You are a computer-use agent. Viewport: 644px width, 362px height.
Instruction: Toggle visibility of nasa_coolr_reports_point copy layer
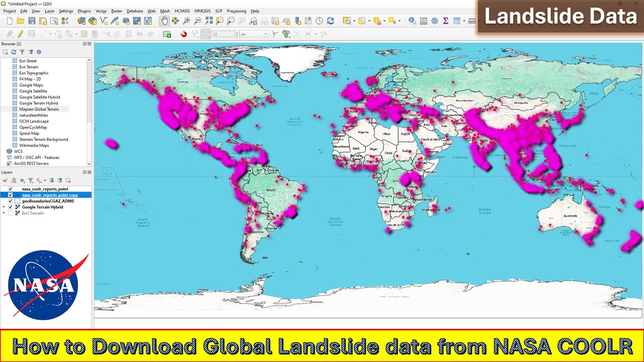pos(11,195)
